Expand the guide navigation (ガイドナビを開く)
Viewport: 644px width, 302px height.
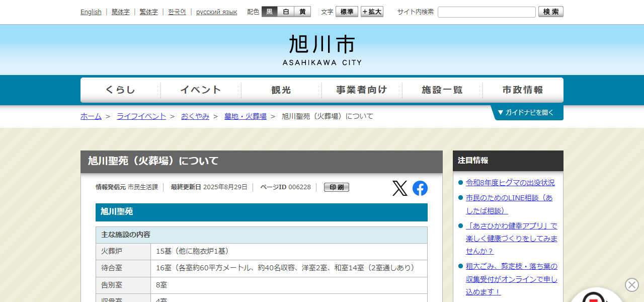(527, 113)
